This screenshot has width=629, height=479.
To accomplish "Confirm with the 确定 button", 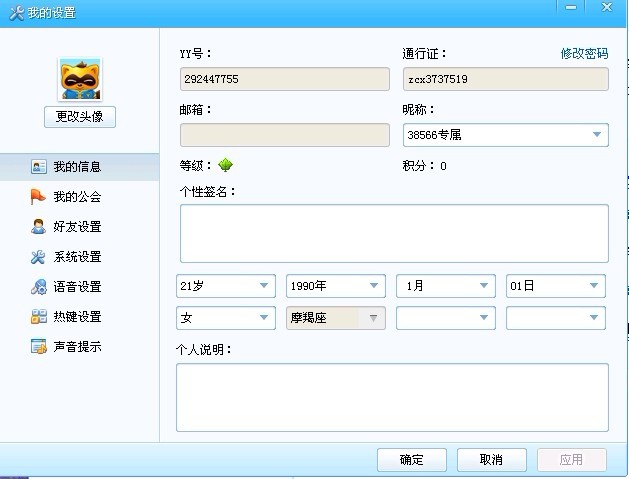I will click(x=412, y=460).
